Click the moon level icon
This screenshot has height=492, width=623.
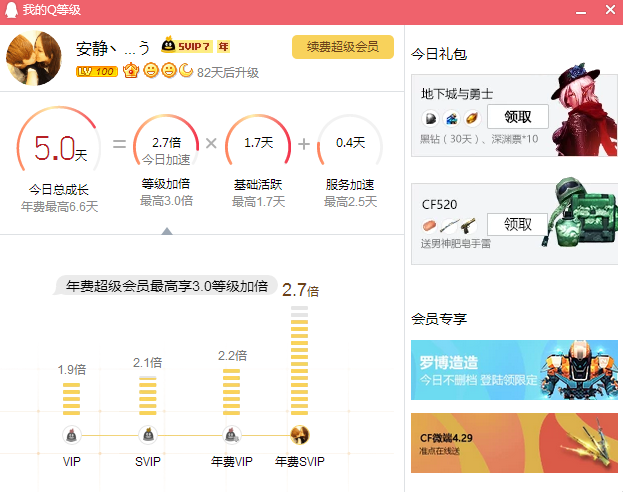(x=186, y=70)
